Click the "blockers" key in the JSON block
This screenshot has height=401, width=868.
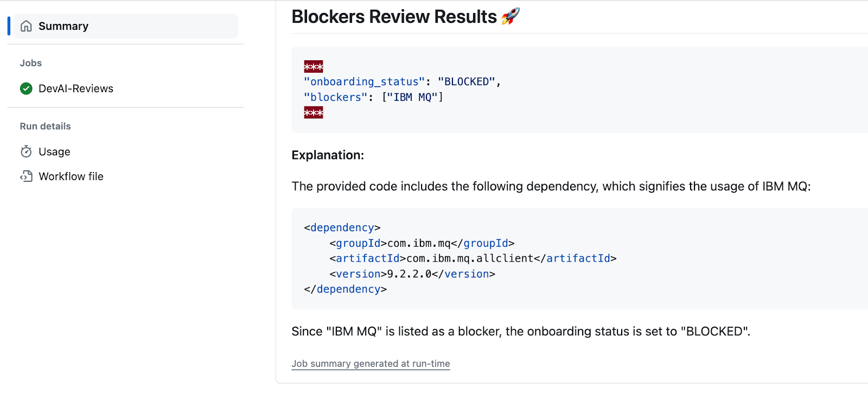pyautogui.click(x=335, y=97)
